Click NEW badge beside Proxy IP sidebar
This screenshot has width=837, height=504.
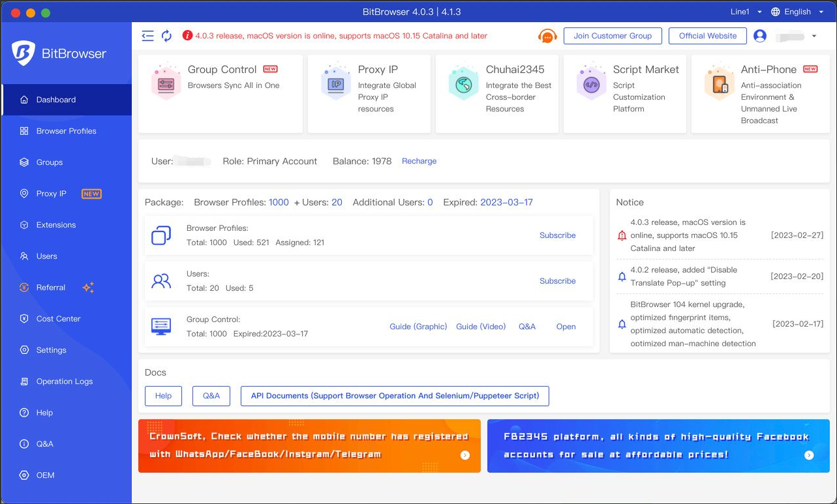click(x=91, y=194)
